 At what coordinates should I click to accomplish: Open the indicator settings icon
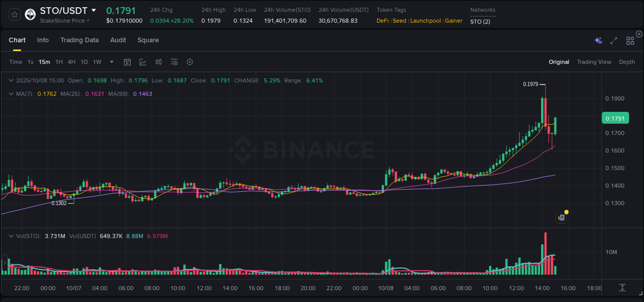(x=174, y=62)
